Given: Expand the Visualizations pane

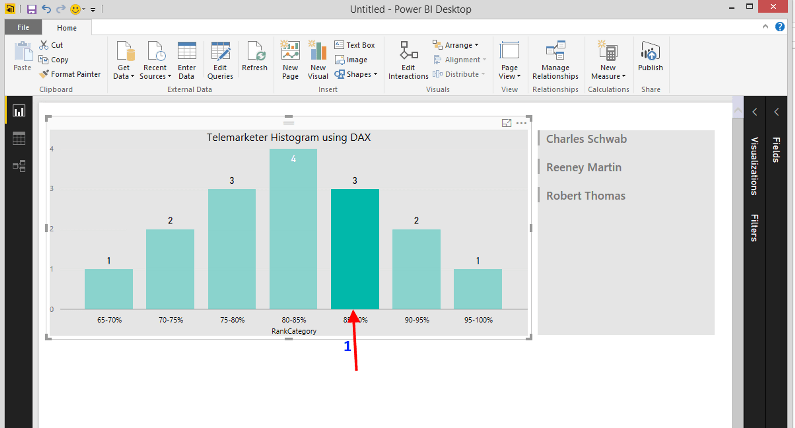Looking at the screenshot, I should pyautogui.click(x=755, y=112).
